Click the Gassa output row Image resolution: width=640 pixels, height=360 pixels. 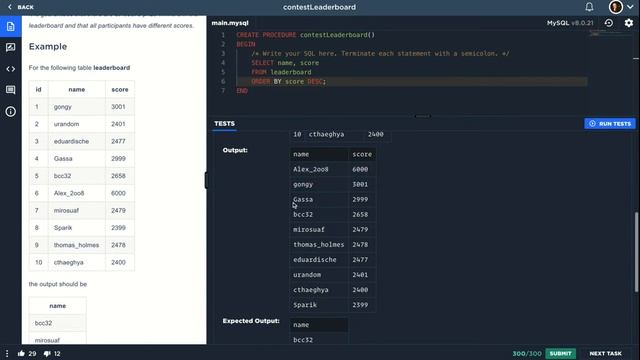[333, 200]
